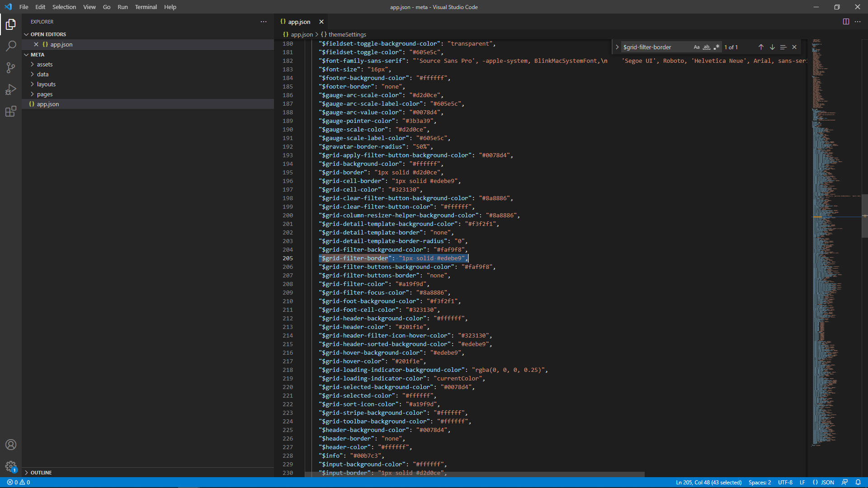Open the Search view in the Activity Bar

[11, 46]
